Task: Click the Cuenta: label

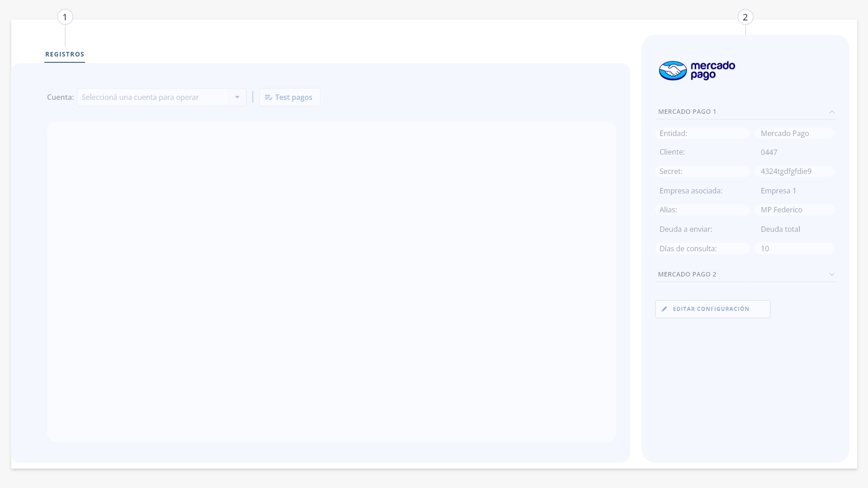Action: click(60, 97)
